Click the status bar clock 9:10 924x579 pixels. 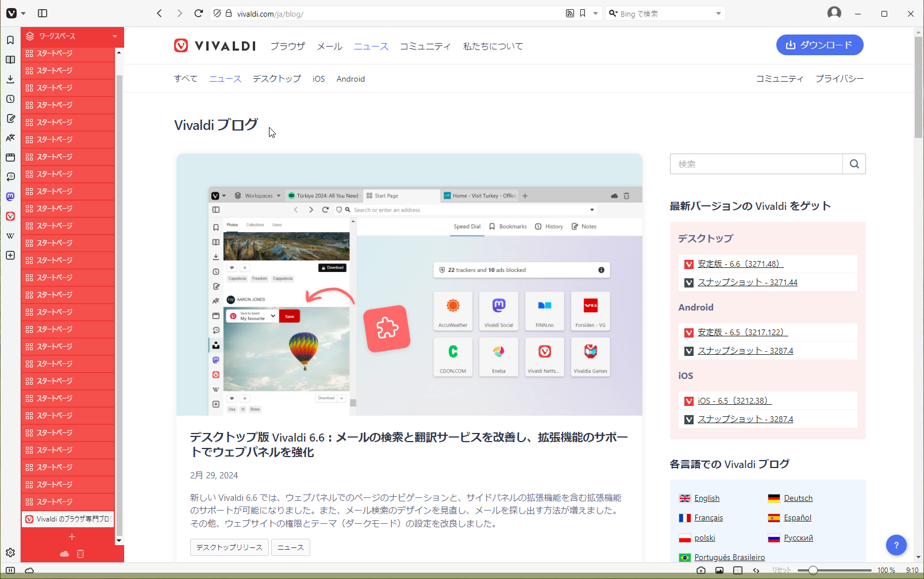pos(912,570)
